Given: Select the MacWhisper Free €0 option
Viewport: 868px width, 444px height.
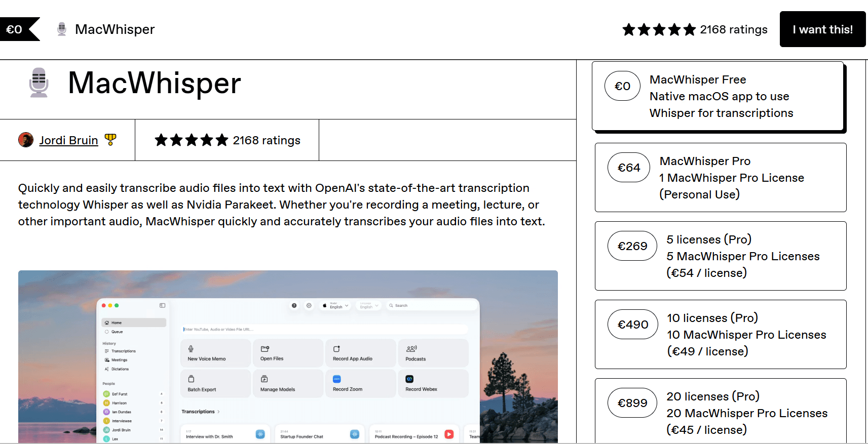Looking at the screenshot, I should pos(719,97).
